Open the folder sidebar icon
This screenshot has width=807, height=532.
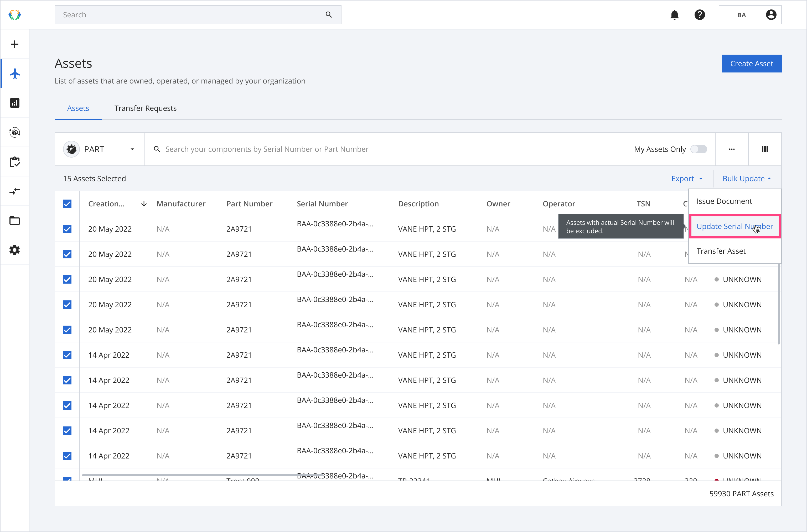click(15, 221)
